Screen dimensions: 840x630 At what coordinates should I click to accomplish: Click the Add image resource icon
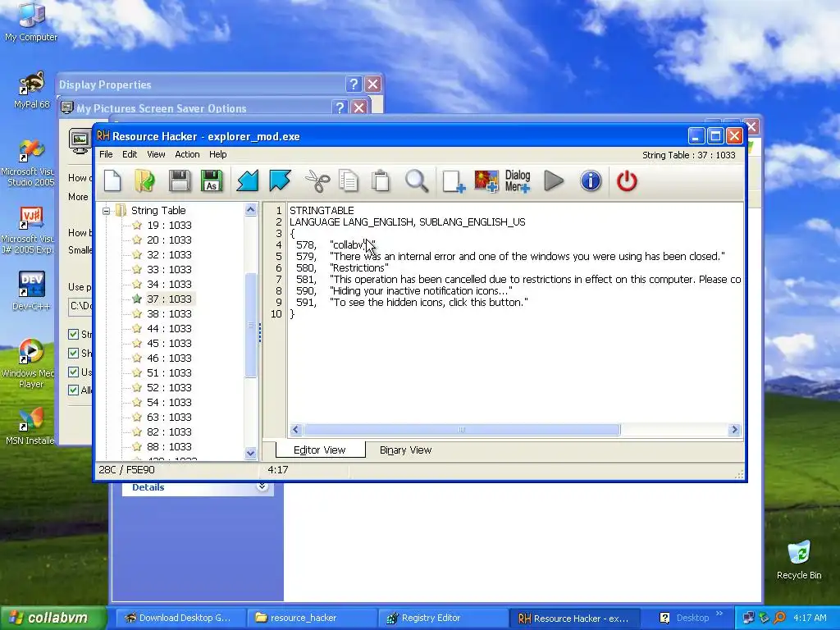(x=486, y=181)
